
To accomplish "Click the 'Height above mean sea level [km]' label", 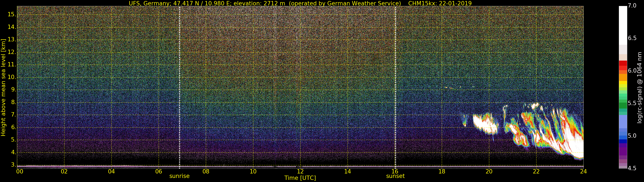I will (3, 87).
